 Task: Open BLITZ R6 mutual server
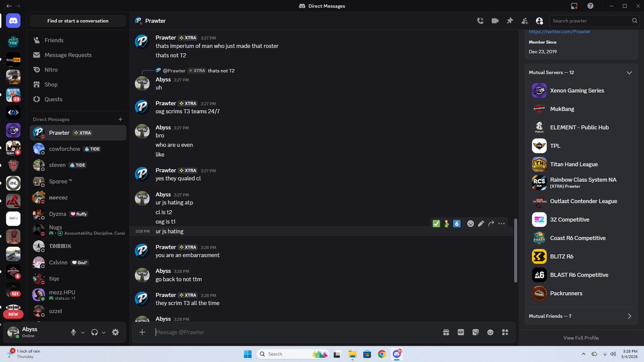(581, 256)
